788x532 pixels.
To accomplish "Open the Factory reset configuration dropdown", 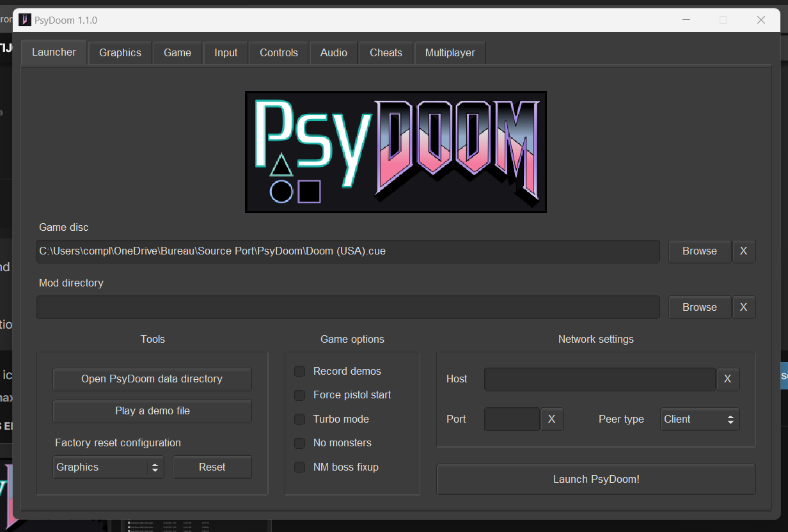I will tap(108, 467).
